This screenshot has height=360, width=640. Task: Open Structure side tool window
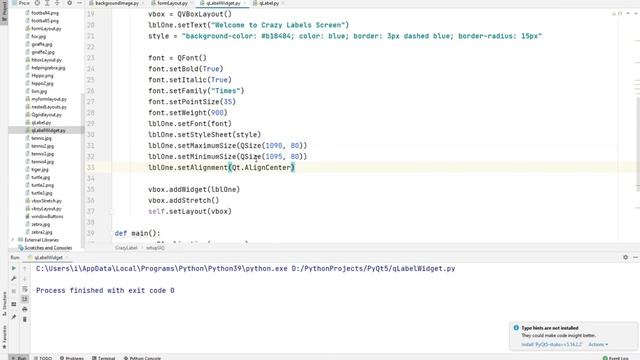pyautogui.click(x=4, y=304)
